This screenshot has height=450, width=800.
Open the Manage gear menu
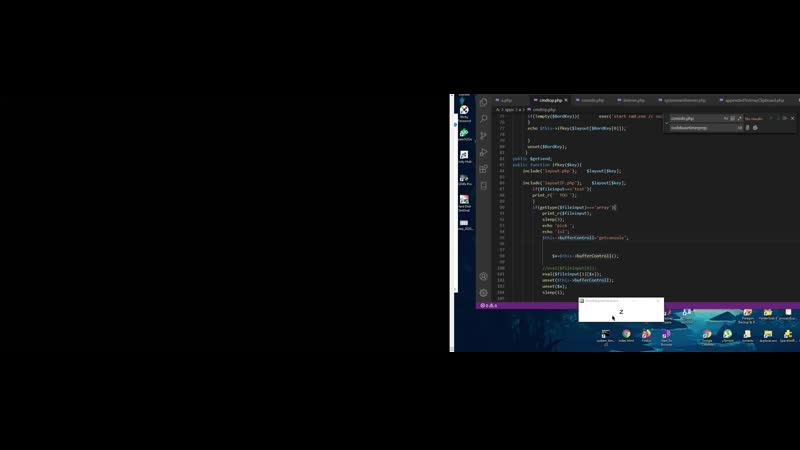click(483, 293)
